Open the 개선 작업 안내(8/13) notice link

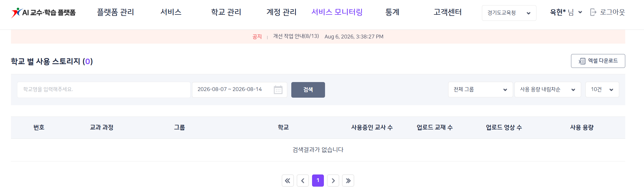[x=296, y=36]
